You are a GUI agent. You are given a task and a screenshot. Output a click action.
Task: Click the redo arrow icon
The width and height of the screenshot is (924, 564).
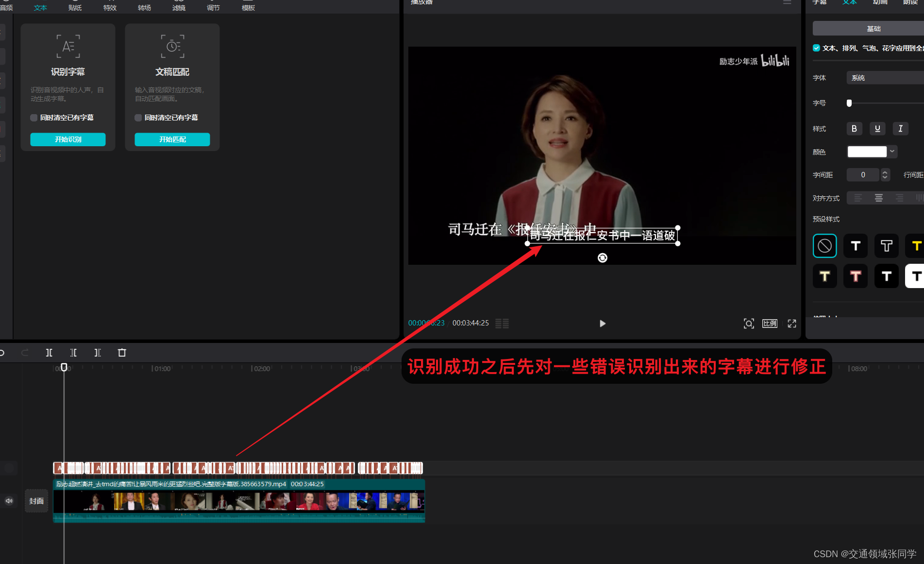pos(25,353)
